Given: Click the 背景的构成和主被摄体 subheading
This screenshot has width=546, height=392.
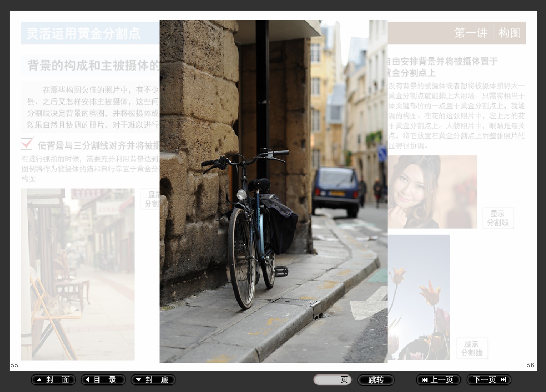Looking at the screenshot, I should point(94,66).
